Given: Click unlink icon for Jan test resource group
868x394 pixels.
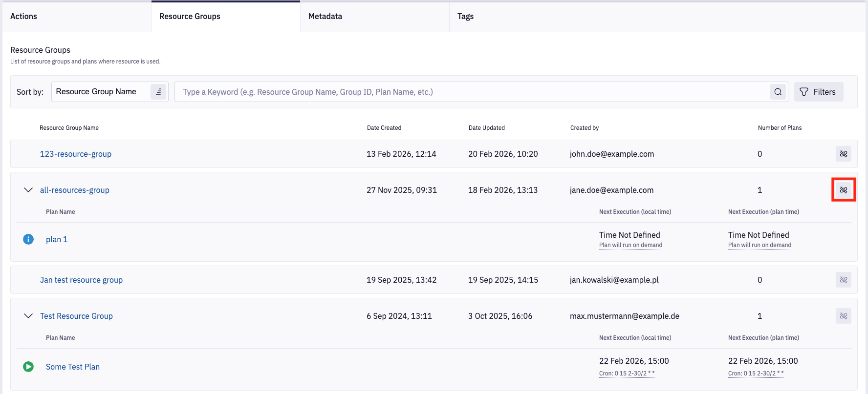Looking at the screenshot, I should click(843, 280).
